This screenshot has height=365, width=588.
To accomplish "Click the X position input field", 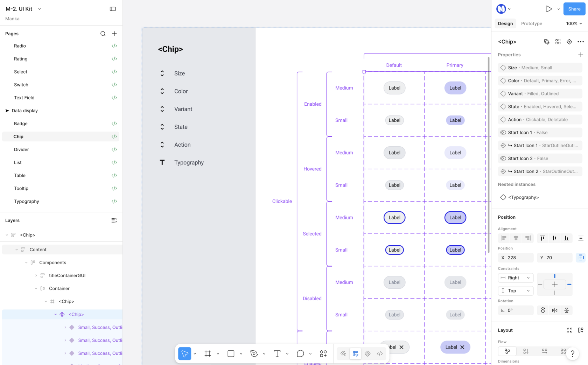I will pyautogui.click(x=516, y=258).
